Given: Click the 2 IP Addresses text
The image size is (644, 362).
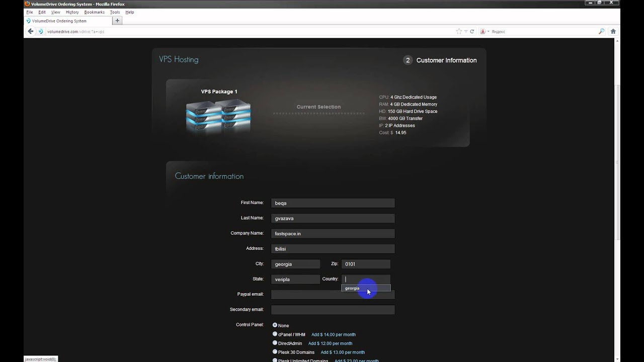Looking at the screenshot, I should coord(400,126).
